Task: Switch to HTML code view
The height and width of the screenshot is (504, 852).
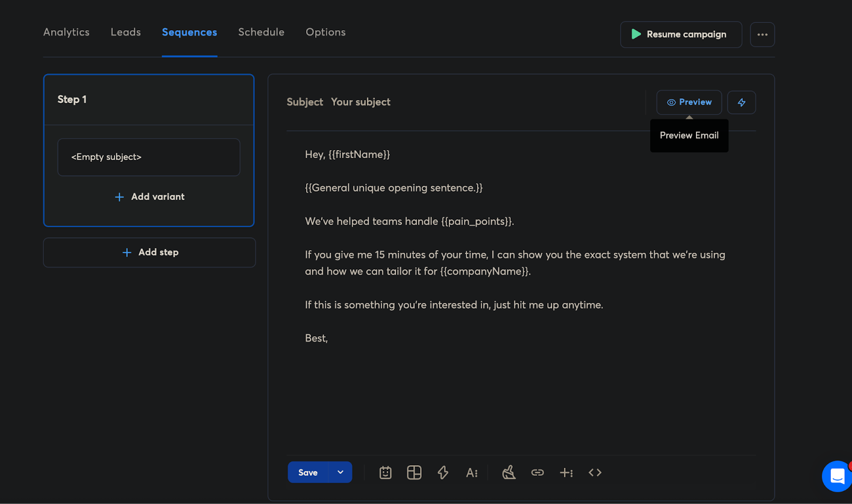Action: coord(595,472)
